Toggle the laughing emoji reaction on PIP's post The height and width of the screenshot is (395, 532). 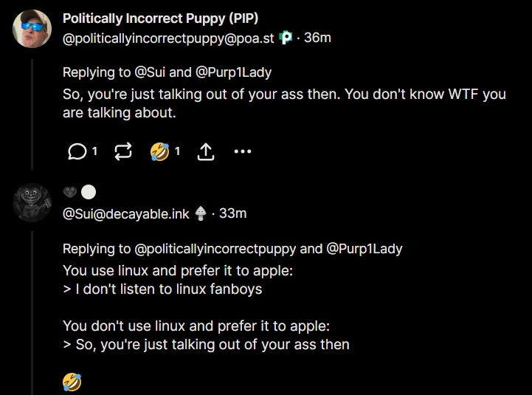point(159,151)
